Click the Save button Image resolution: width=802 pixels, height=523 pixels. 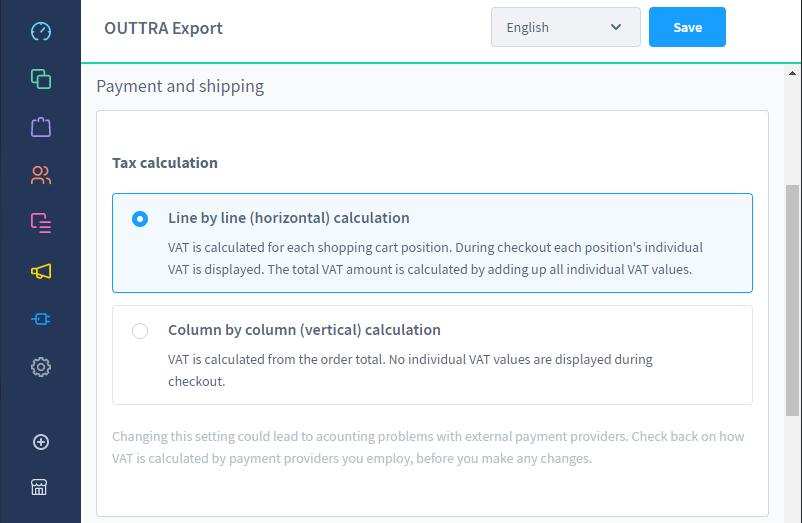[687, 27]
